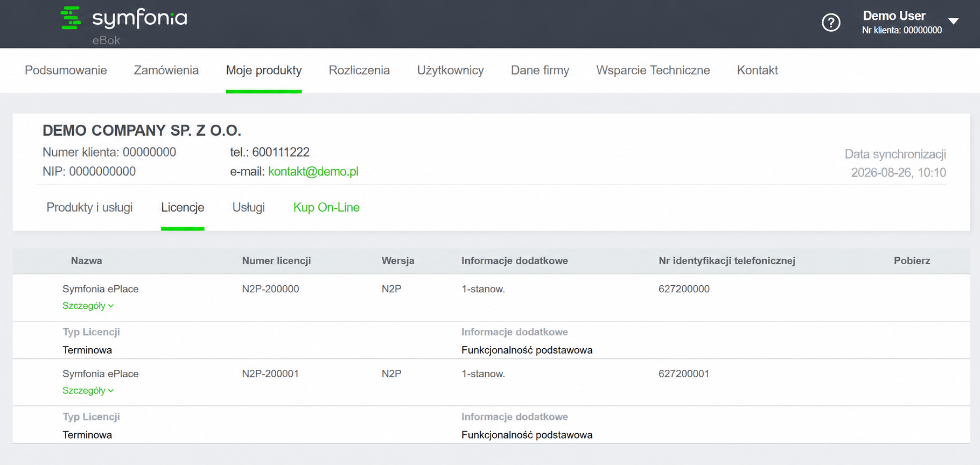Open the Podsumowanie tab

click(x=66, y=71)
